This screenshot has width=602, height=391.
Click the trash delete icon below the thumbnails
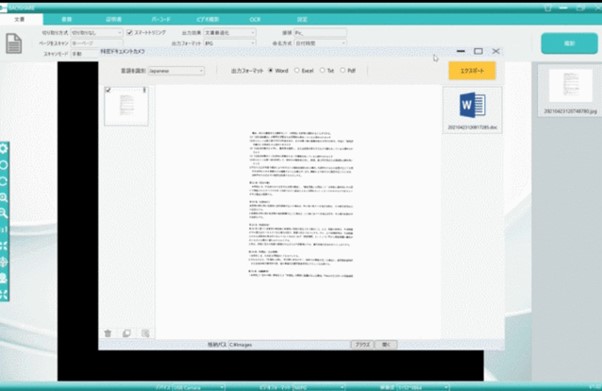pyautogui.click(x=108, y=333)
